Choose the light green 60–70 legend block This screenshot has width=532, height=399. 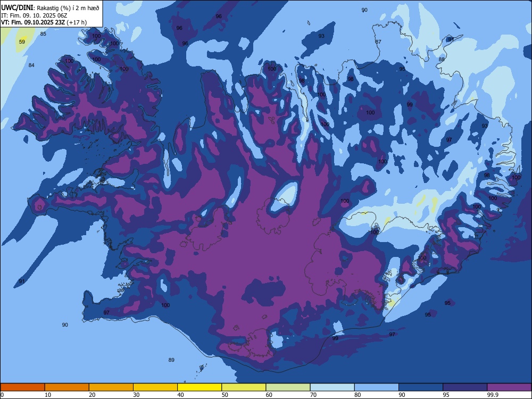288,387
